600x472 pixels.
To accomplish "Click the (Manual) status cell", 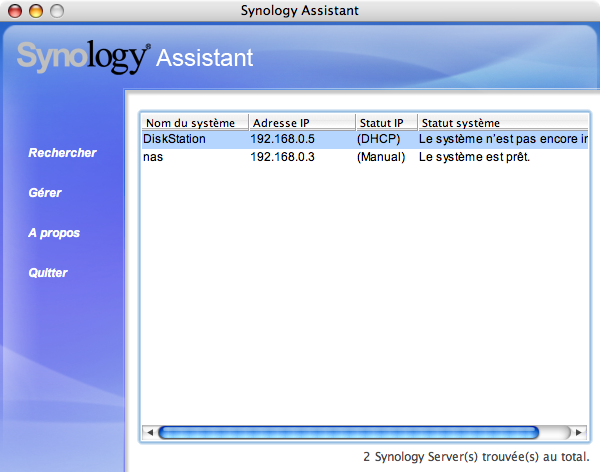I will [x=381, y=157].
